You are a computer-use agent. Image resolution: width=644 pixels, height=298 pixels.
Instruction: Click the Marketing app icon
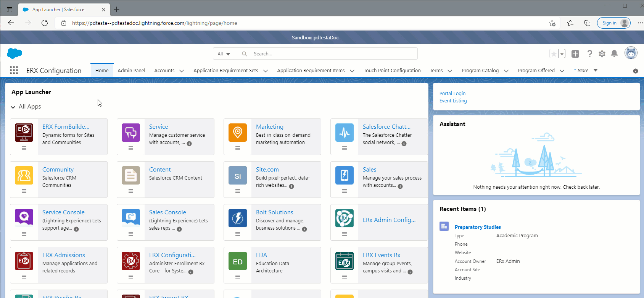pos(238,133)
